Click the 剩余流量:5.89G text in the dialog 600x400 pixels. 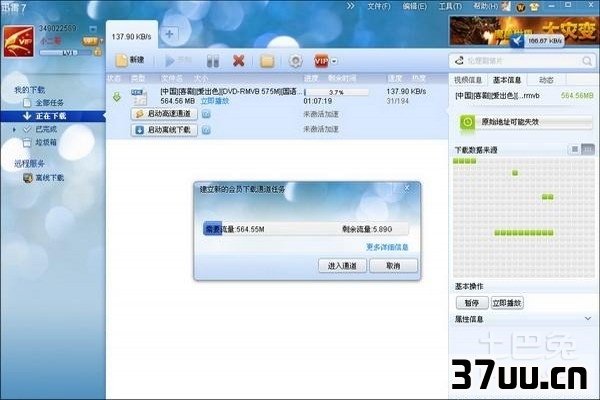367,229
